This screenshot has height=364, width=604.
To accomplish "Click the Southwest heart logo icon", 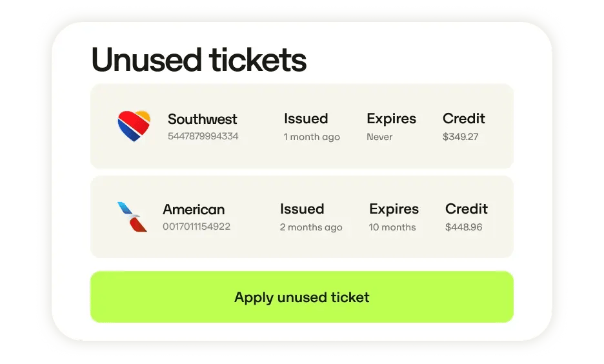I will 134,126.
